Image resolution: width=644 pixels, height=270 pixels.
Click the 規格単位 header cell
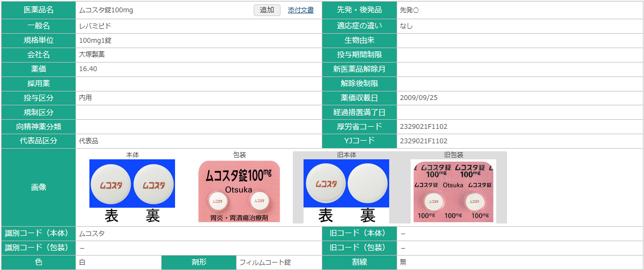tap(39, 40)
